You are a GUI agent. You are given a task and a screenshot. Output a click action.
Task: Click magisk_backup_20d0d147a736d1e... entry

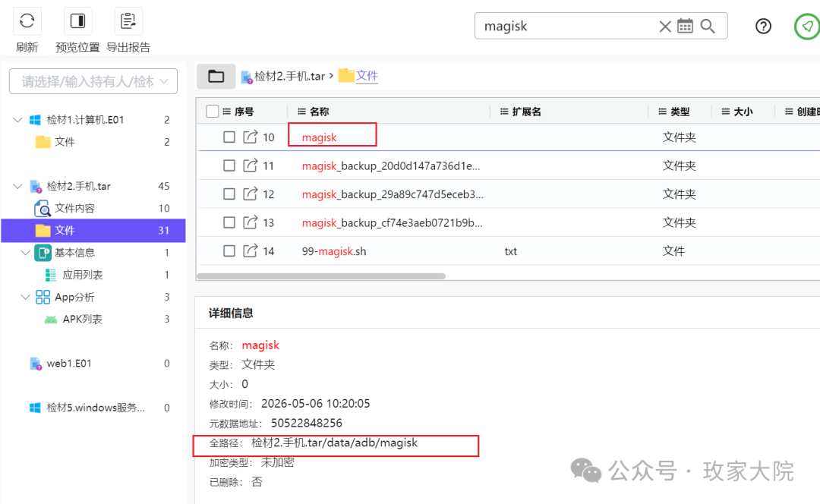pyautogui.click(x=391, y=166)
